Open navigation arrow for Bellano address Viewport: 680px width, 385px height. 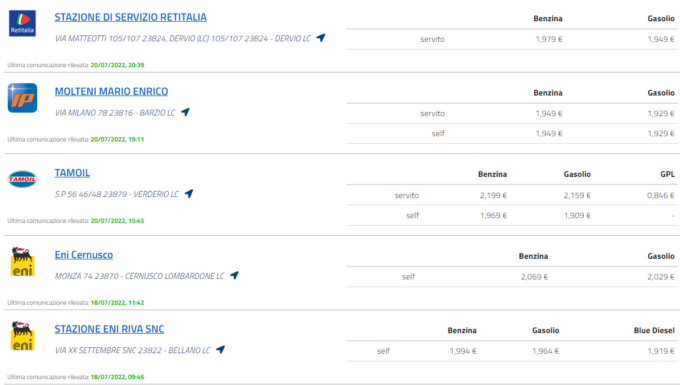click(220, 349)
